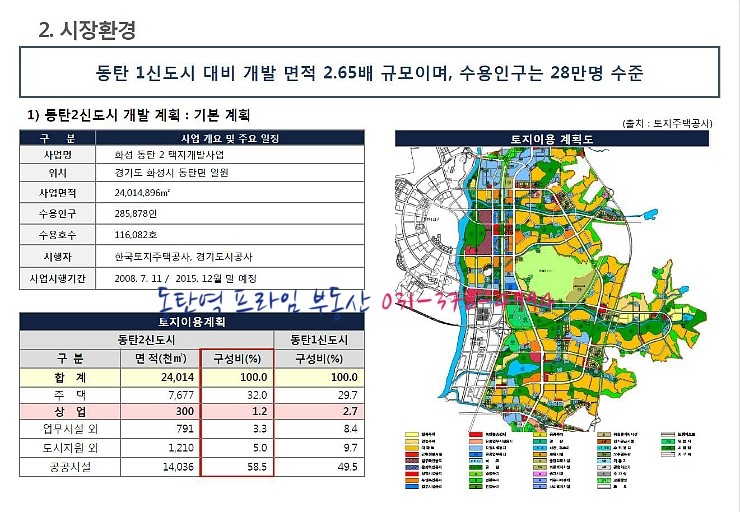The height and width of the screenshot is (512, 740).
Task: Click the 동탄1 commercial ratio '2.7'
Action: pyautogui.click(x=350, y=411)
